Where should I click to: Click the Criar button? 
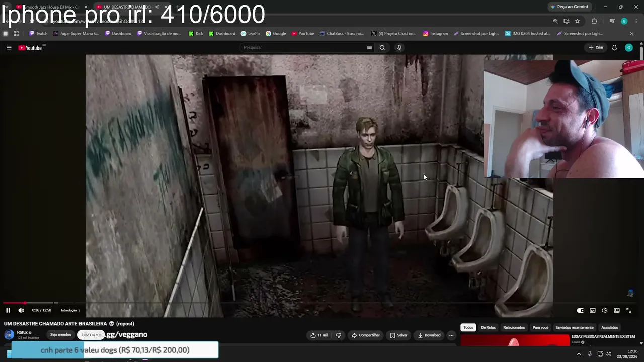tap(596, 48)
